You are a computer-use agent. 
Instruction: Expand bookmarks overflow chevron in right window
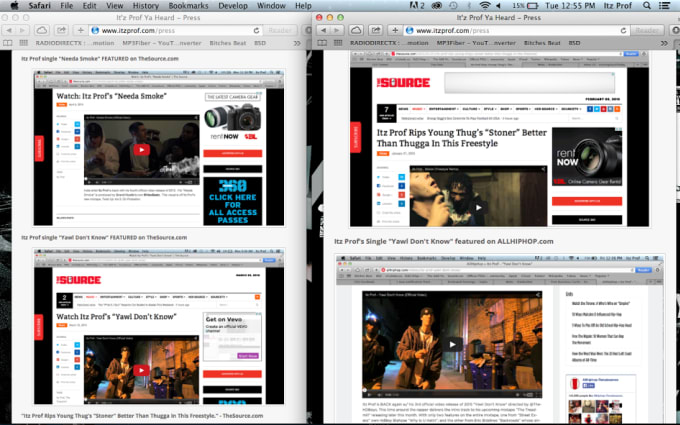click(664, 43)
